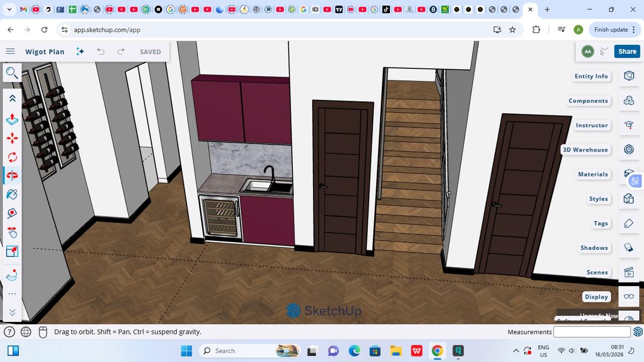Activate the Orbit tool
This screenshot has height=362, width=644.
pyautogui.click(x=12, y=175)
